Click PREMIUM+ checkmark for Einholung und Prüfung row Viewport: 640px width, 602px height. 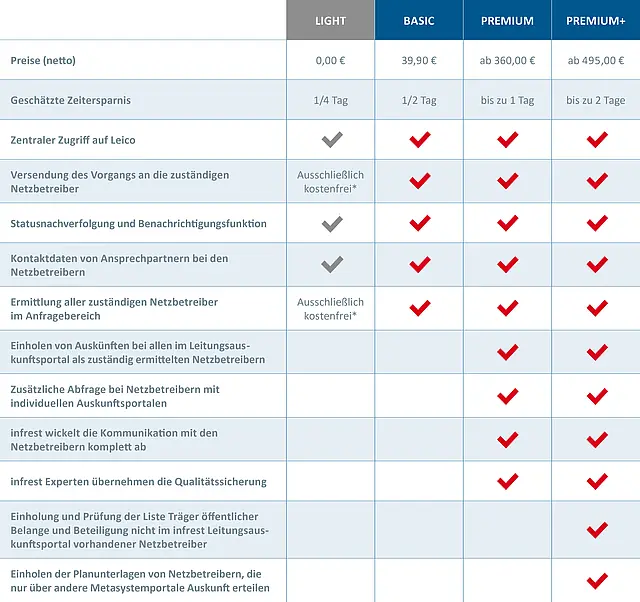pos(597,530)
